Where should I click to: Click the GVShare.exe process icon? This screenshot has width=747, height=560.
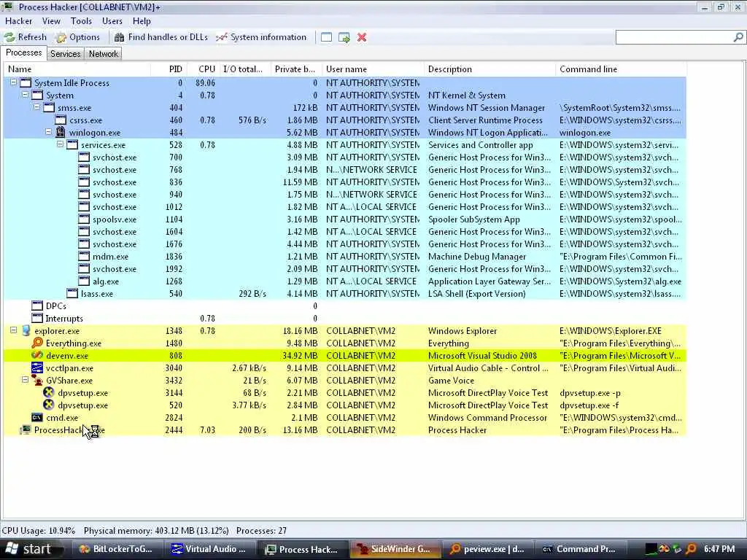click(37, 380)
